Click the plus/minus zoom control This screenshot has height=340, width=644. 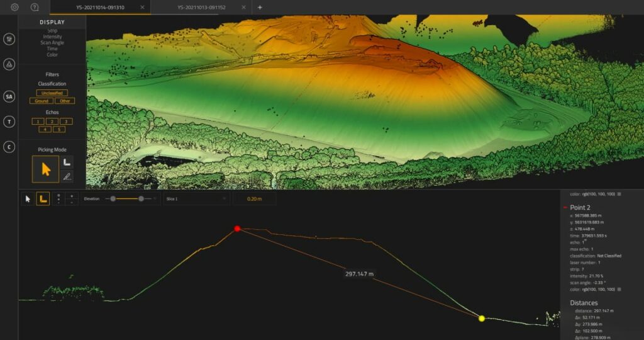click(72, 199)
